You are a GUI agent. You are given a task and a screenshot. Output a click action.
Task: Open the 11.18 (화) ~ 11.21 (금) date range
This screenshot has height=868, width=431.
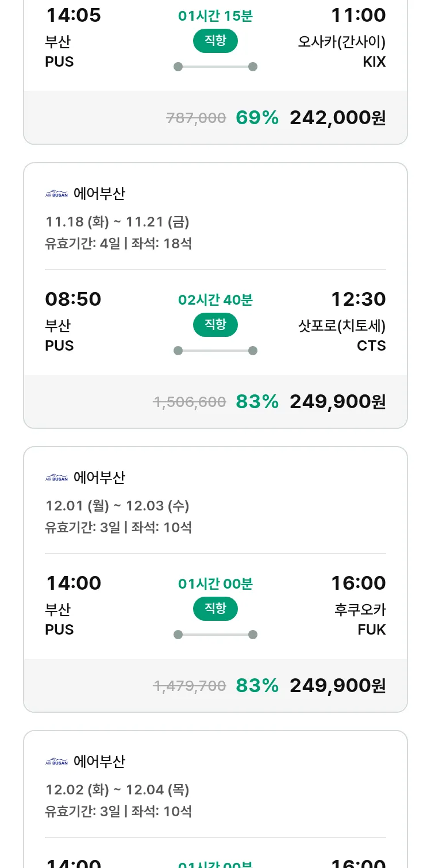click(117, 222)
